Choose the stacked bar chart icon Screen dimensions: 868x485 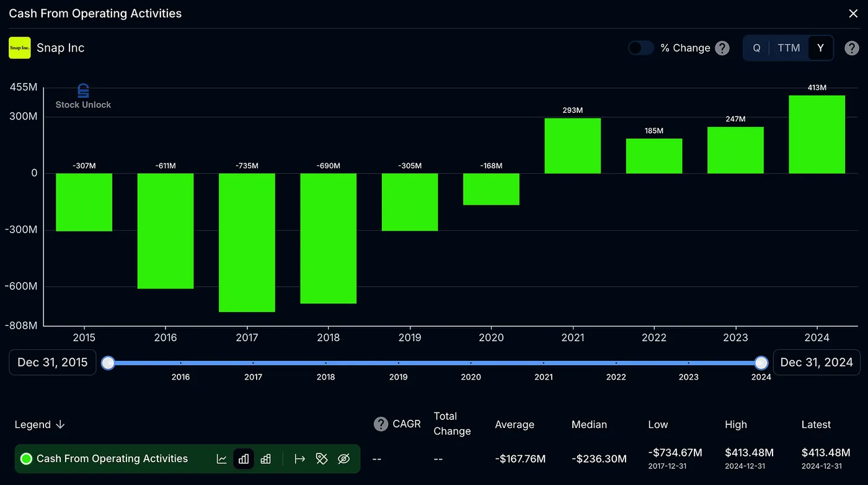(x=266, y=459)
